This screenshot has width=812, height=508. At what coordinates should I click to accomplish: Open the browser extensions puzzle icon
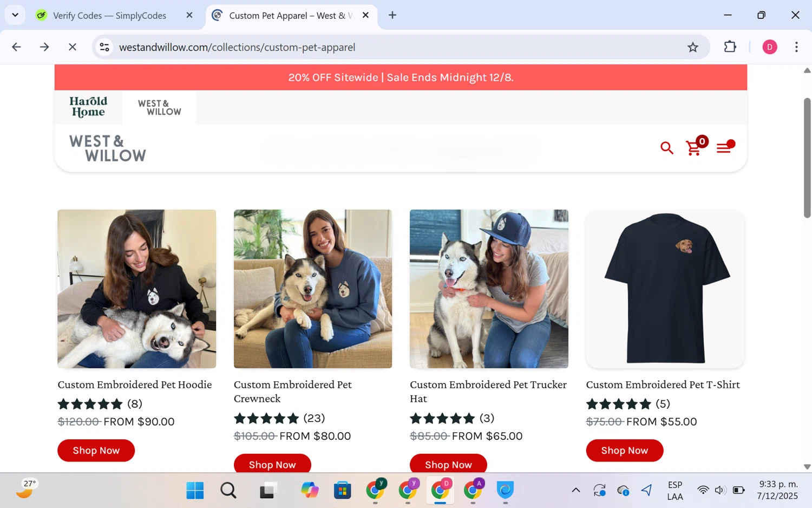(x=730, y=47)
